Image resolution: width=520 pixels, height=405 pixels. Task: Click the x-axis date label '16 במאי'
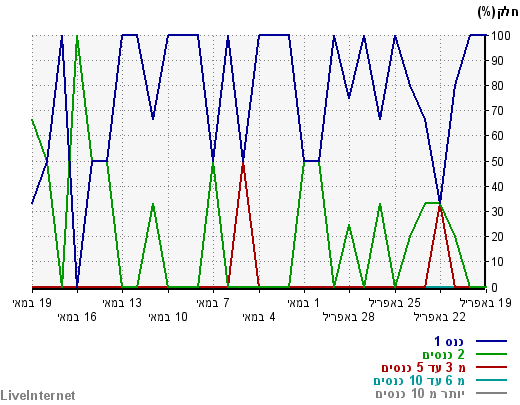[77, 316]
